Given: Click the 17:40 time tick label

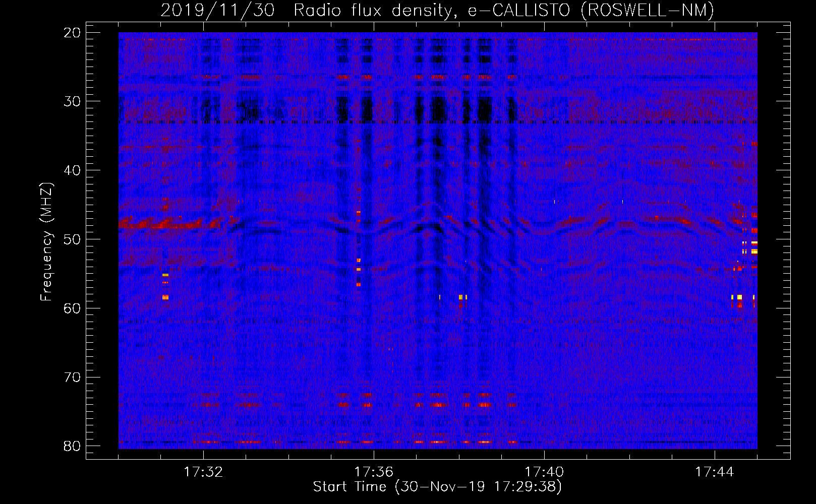Looking at the screenshot, I should coord(544,472).
